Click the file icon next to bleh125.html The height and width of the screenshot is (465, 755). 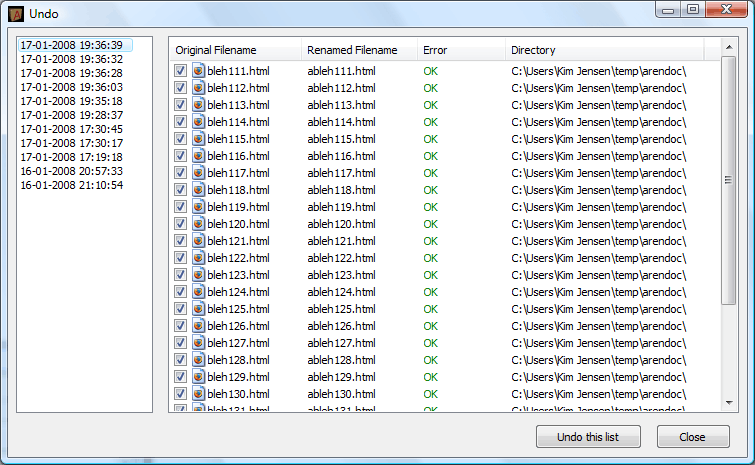[198, 309]
